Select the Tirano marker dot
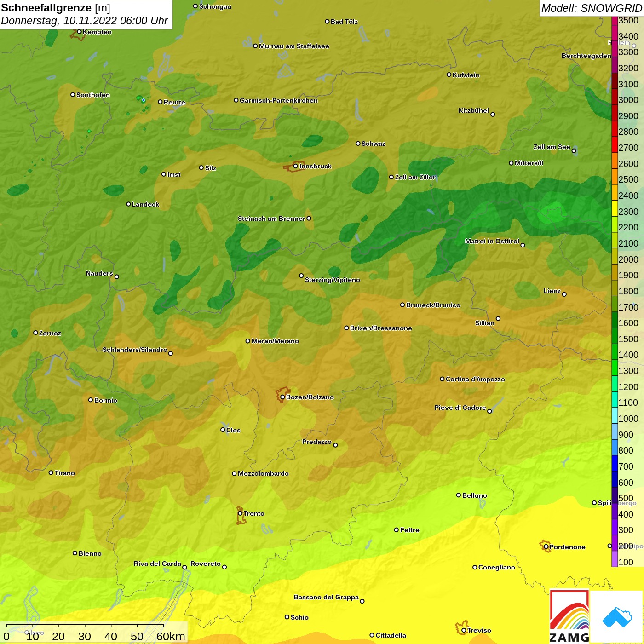 click(x=51, y=472)
